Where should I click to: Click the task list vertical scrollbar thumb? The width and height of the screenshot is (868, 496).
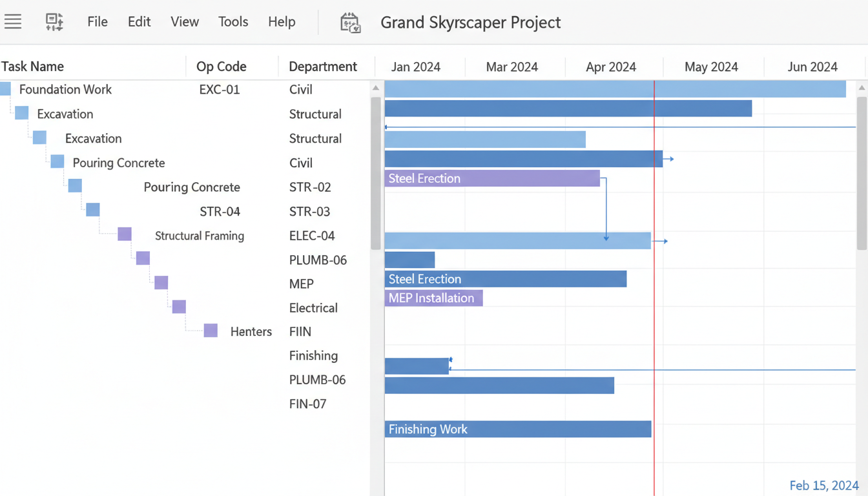point(376,173)
